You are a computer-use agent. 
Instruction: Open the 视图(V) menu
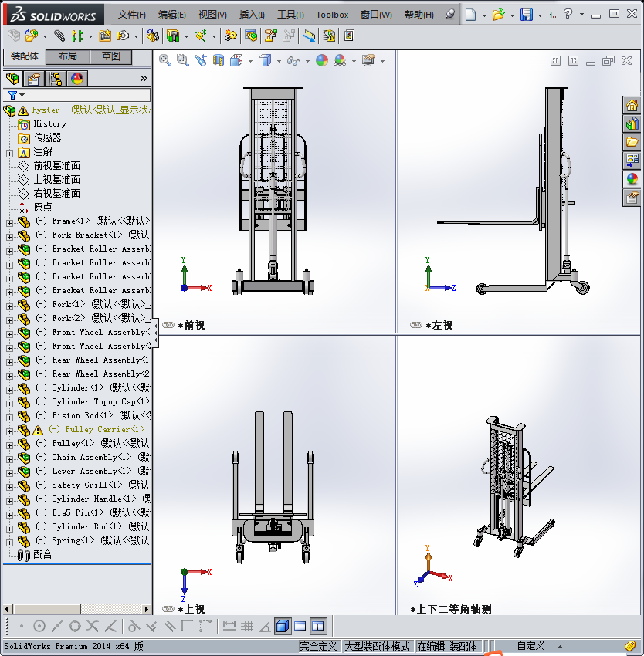212,15
